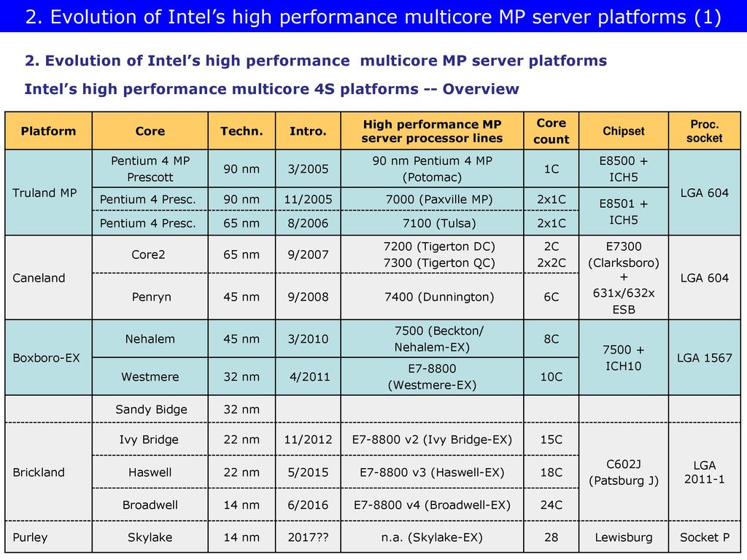Click the '8/2006' intro date

click(x=309, y=223)
